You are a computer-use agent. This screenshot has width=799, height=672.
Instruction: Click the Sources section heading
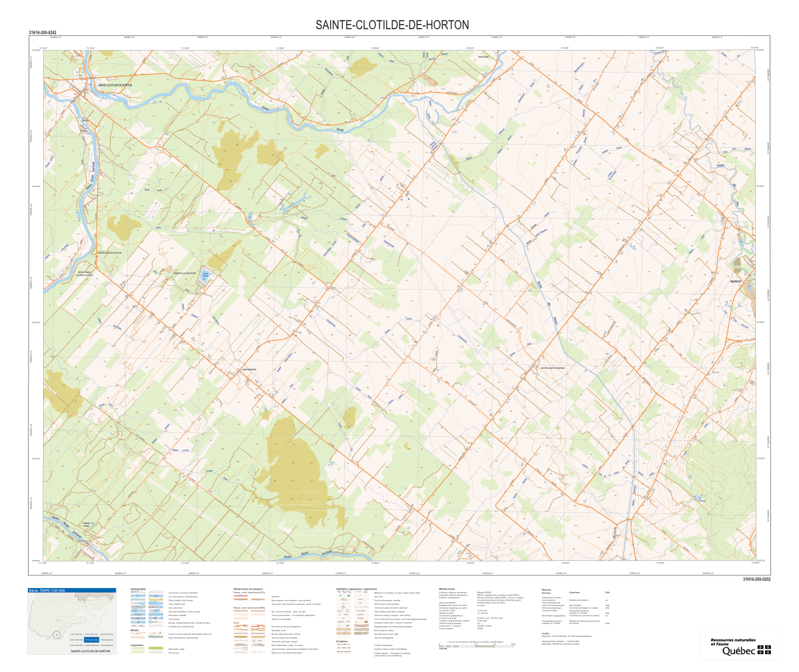coord(547,589)
